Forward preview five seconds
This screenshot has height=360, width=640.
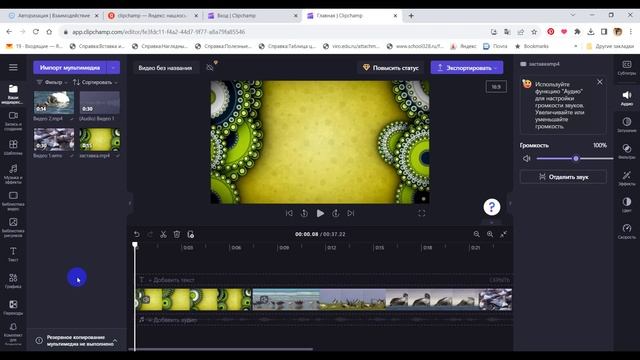[336, 213]
